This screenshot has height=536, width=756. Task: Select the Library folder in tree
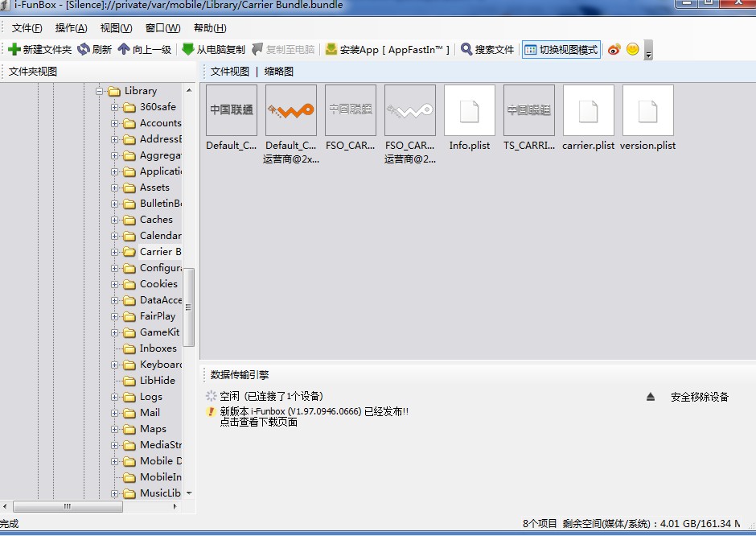tap(140, 91)
